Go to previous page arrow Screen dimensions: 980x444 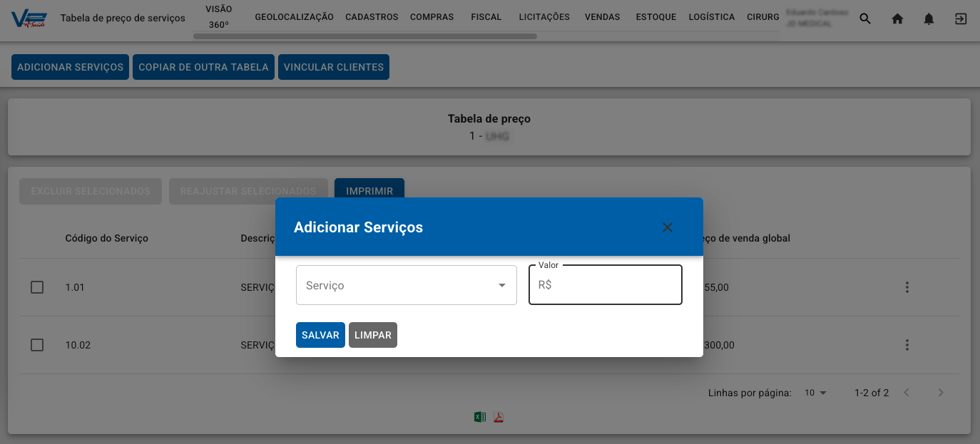(907, 393)
